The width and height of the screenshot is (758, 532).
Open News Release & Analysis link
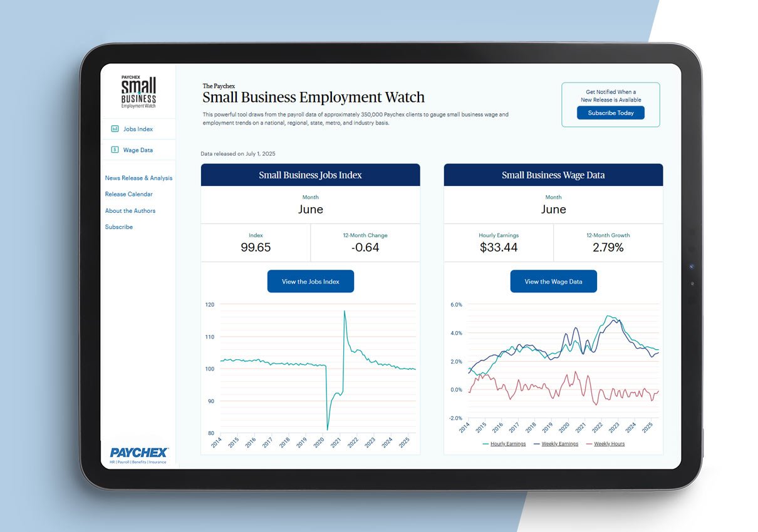[138, 178]
